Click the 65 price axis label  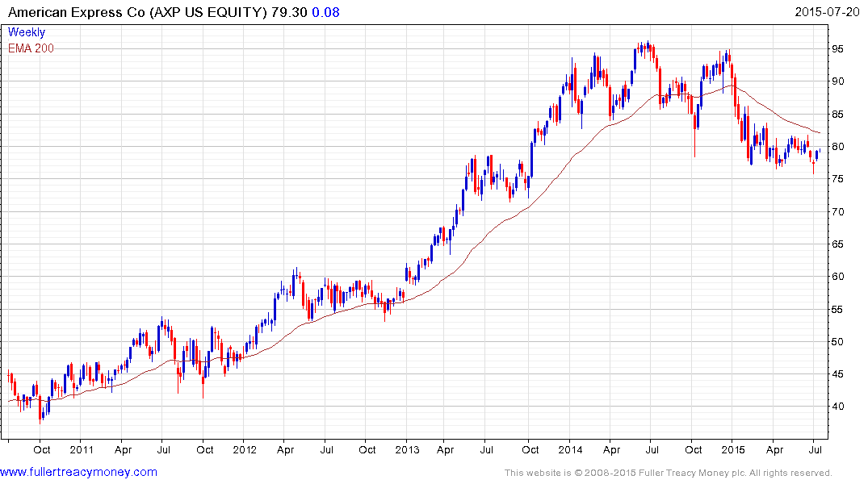837,244
